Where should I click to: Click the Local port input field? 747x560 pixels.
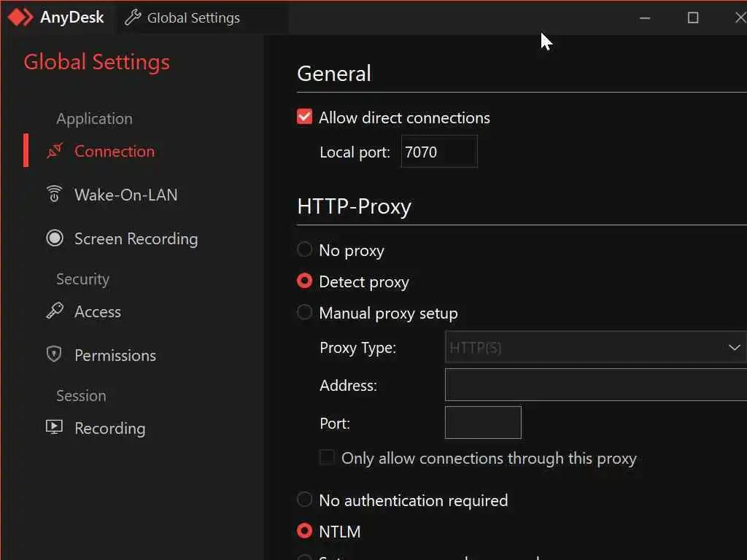(439, 152)
